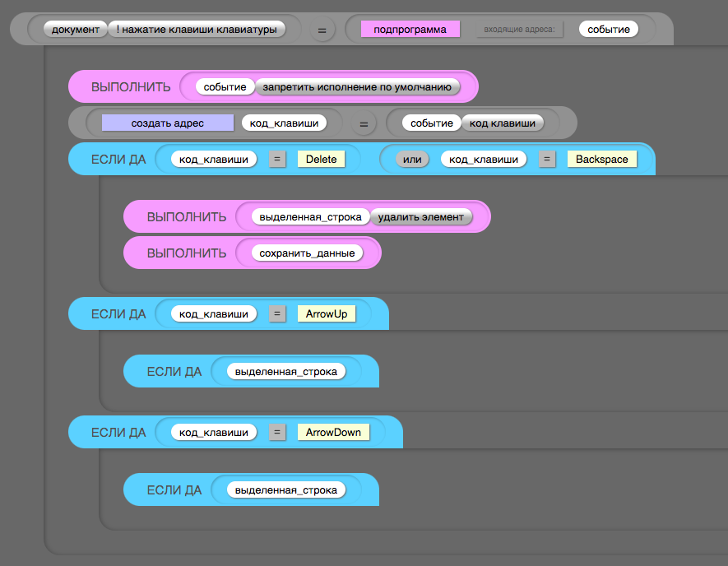The height and width of the screenshot is (566, 728).
Task: Select the purple "создать адрес" block
Action: click(x=168, y=123)
